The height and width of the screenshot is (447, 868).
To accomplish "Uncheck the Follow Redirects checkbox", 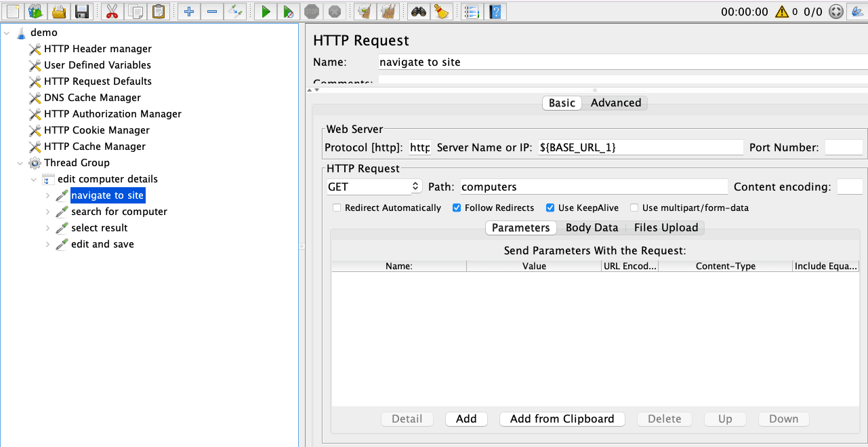I will (x=457, y=208).
